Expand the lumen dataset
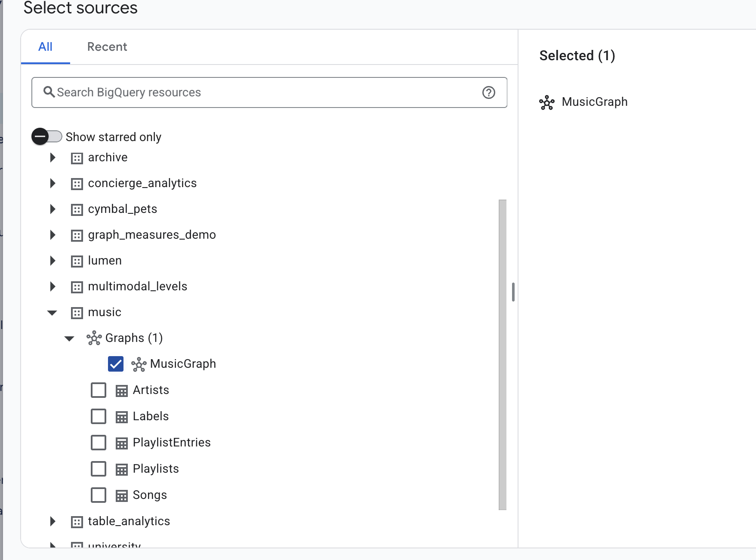Screen dimensions: 756x560 click(52, 261)
